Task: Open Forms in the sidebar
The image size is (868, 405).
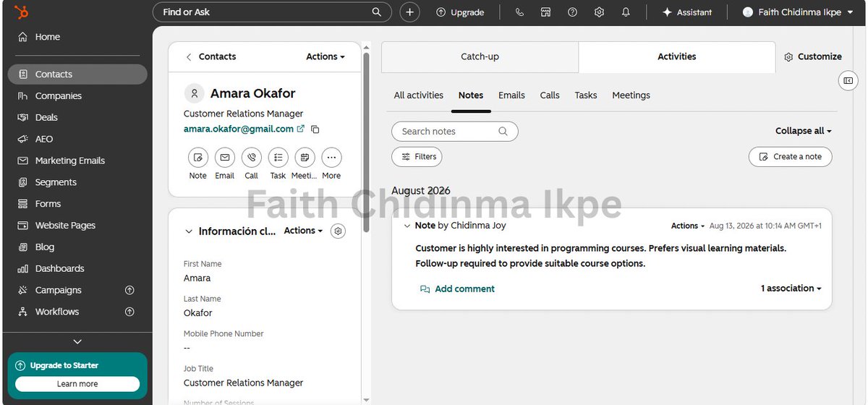Action: 77,204
